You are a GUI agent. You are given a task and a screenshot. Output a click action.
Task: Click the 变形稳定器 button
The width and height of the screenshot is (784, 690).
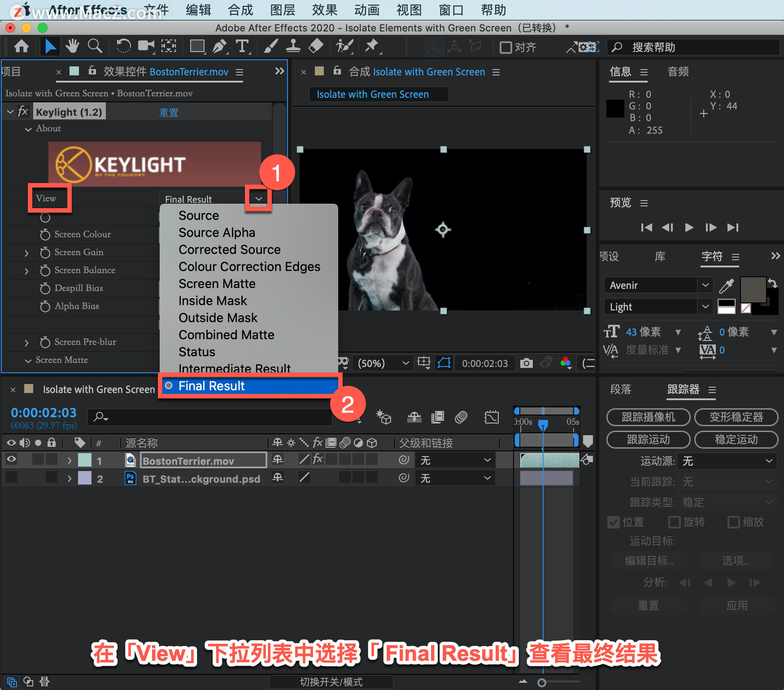coord(736,417)
